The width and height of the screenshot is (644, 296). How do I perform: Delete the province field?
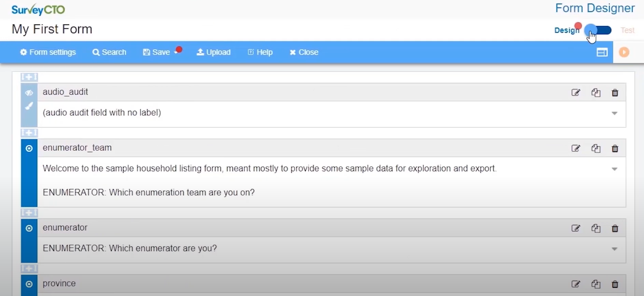pos(615,284)
